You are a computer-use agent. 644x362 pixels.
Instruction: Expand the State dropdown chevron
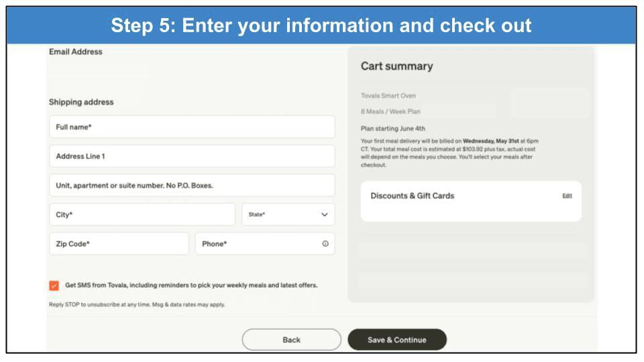(325, 215)
